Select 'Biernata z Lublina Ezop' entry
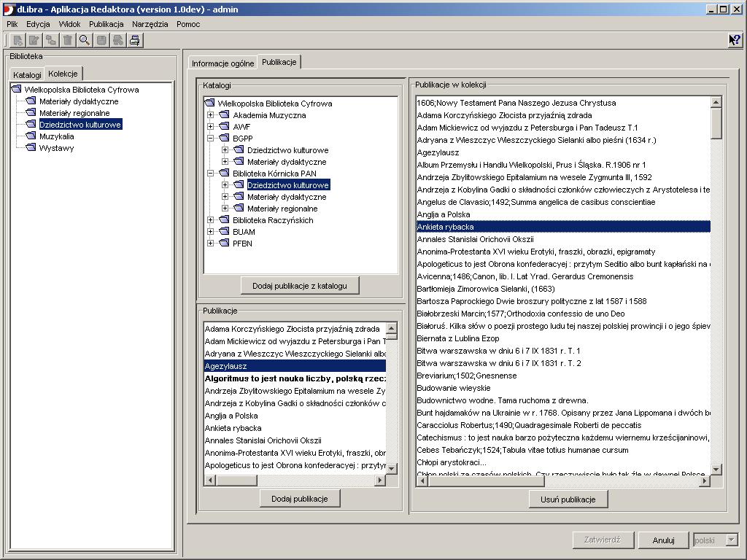The height and width of the screenshot is (560, 747). click(563, 338)
